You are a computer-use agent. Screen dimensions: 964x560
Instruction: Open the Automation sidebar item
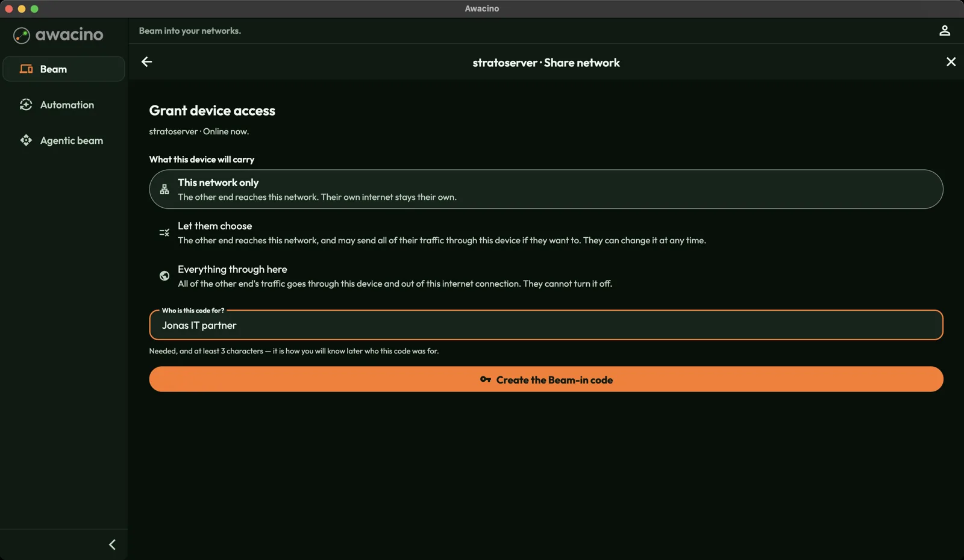click(64, 105)
